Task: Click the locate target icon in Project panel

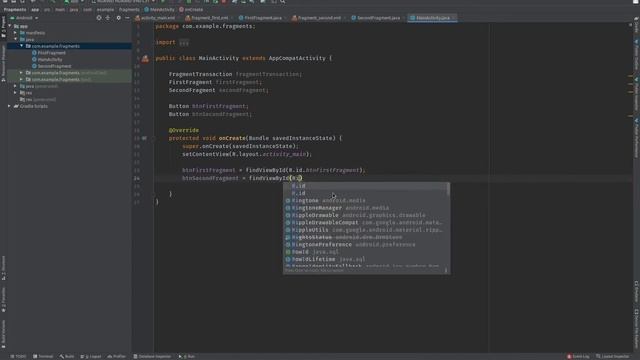Action: (x=99, y=18)
